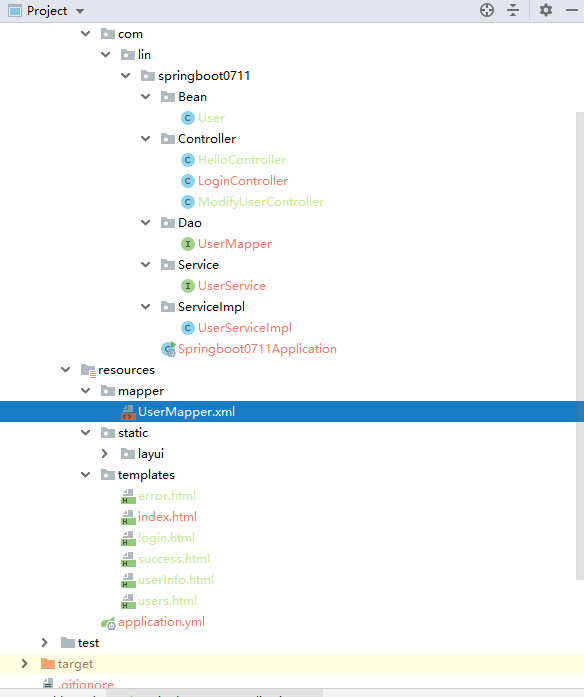The image size is (584, 697).
Task: Collapse the Bean folder chevron
Action: tap(145, 97)
